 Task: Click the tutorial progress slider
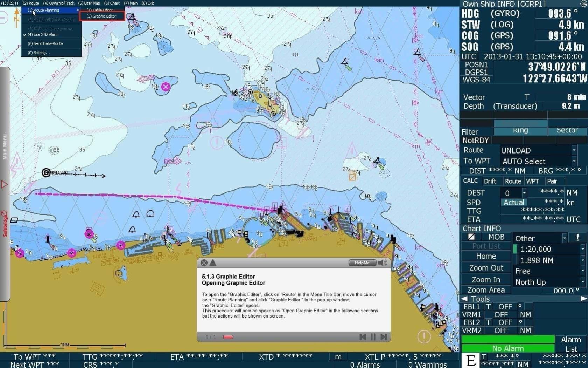coord(228,337)
